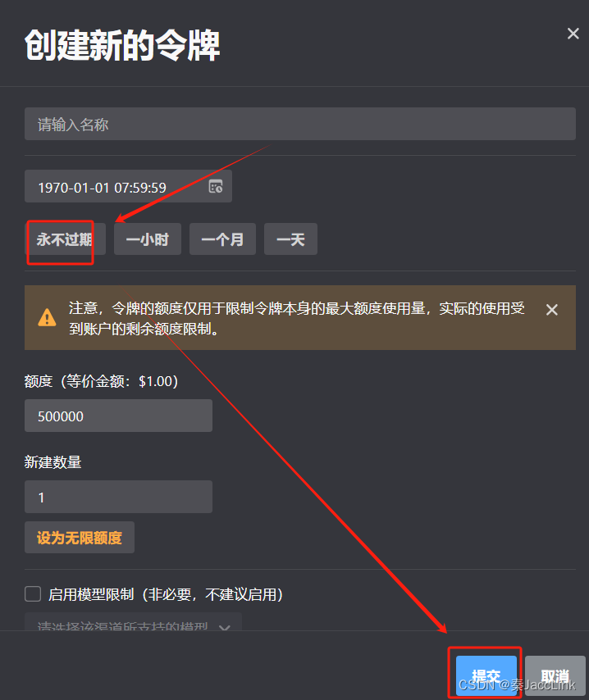The image size is (589, 700).
Task: Click the warning banner message text
Action: [296, 318]
